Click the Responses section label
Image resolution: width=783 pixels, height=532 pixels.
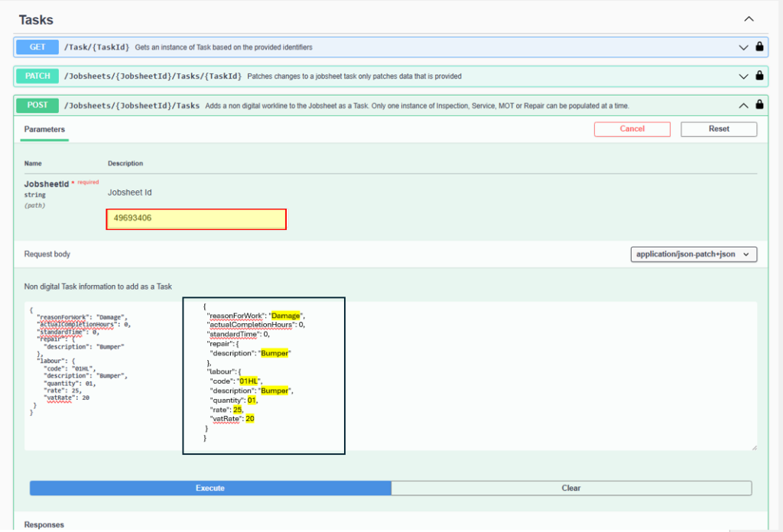point(42,524)
